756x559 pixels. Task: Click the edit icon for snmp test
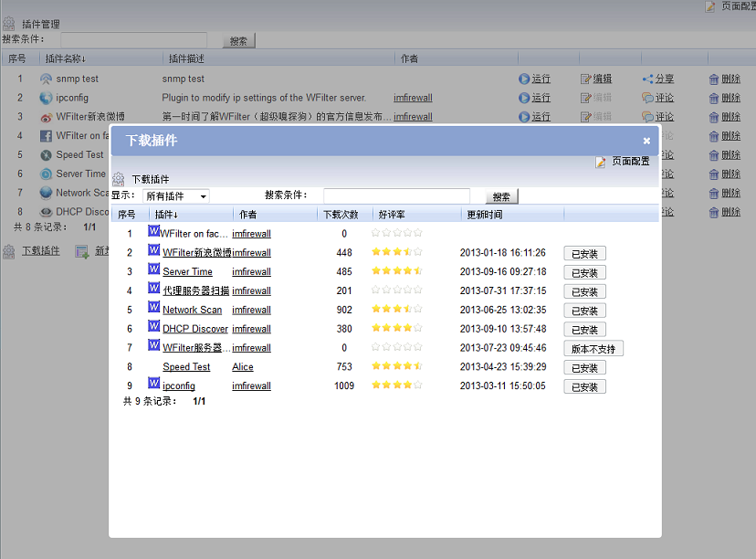point(585,79)
